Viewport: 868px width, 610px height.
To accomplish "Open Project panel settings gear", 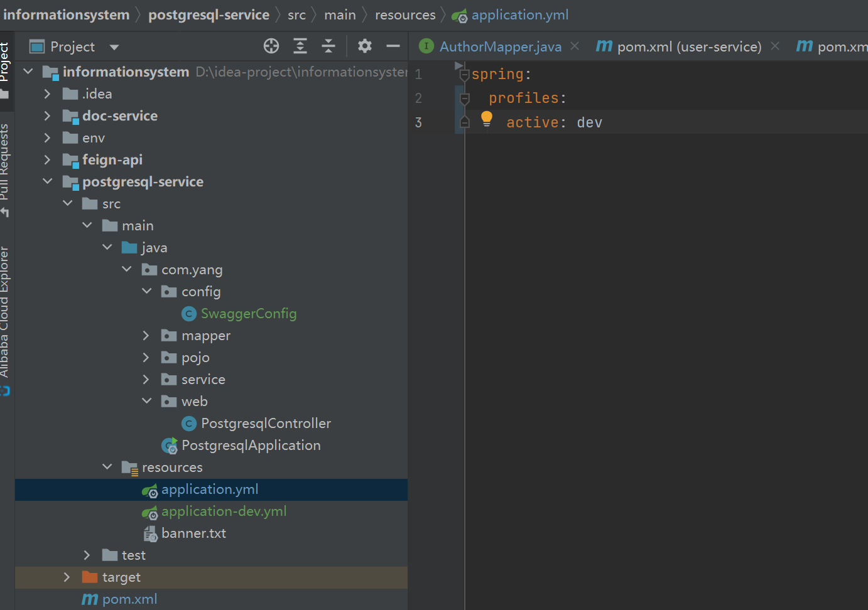I will pyautogui.click(x=364, y=46).
